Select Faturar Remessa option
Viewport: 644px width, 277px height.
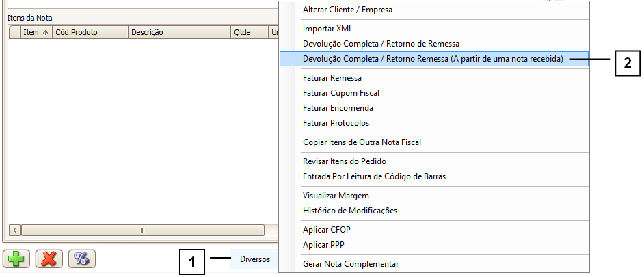(332, 78)
